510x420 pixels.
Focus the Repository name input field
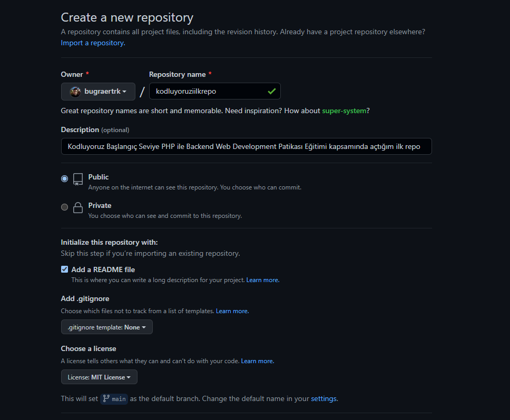pyautogui.click(x=214, y=91)
